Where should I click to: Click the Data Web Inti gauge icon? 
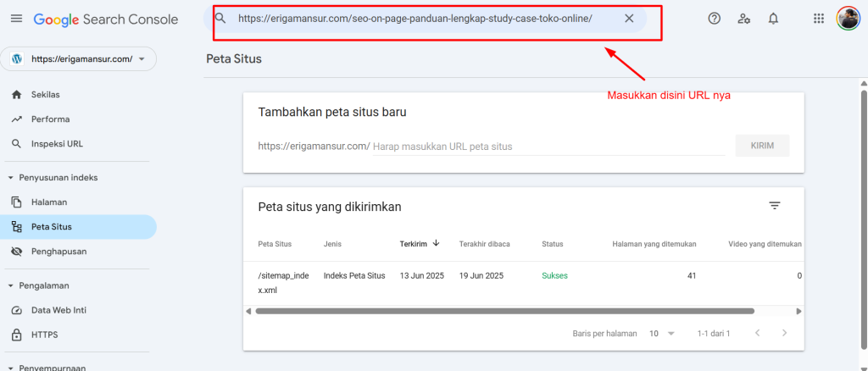click(17, 310)
